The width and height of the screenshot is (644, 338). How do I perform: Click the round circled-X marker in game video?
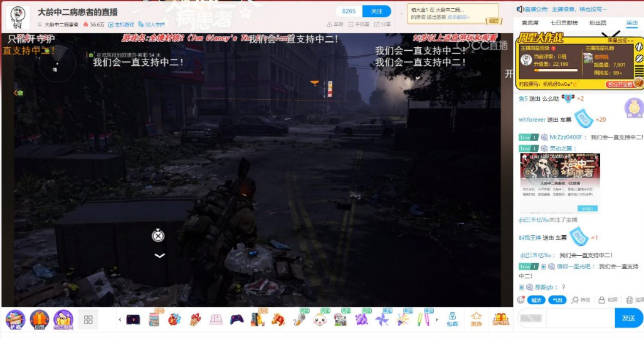(x=158, y=235)
